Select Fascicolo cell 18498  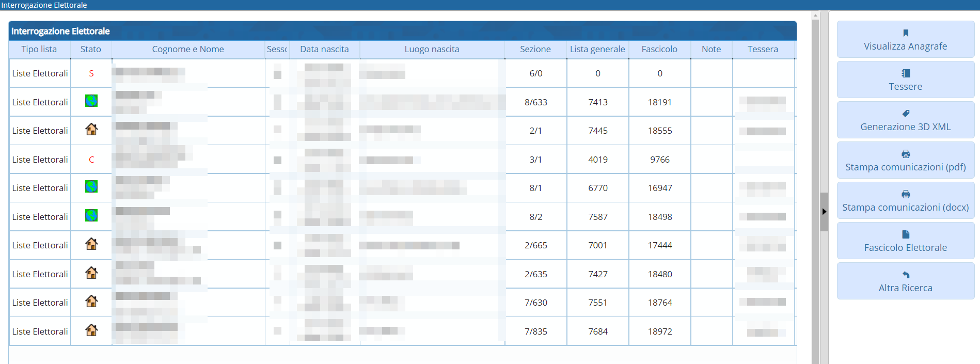(x=660, y=217)
